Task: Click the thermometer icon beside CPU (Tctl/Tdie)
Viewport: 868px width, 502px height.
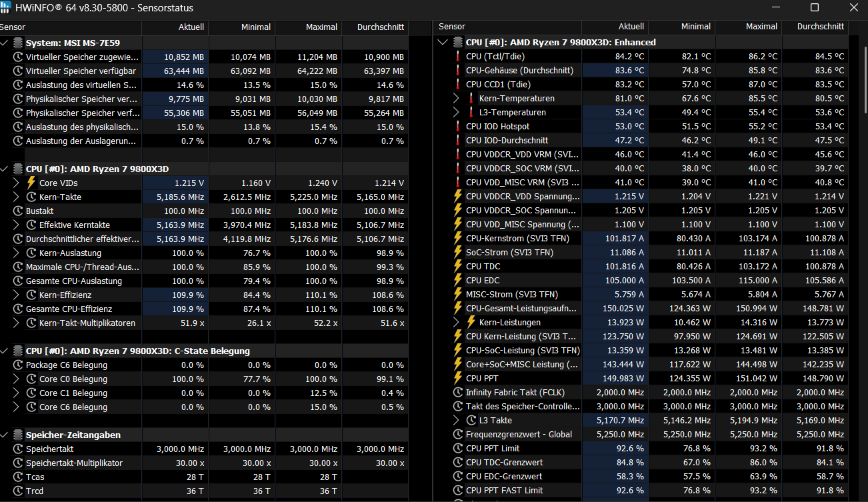Action: tap(457, 56)
